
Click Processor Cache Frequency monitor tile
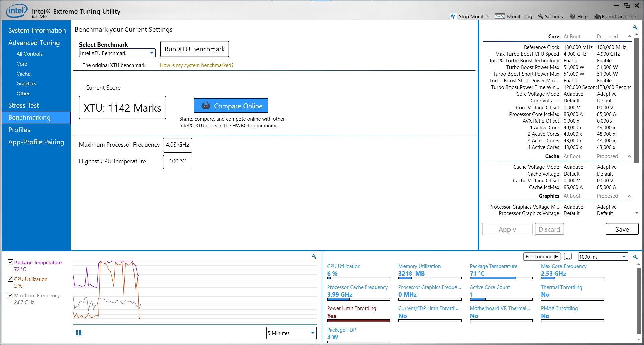[x=359, y=293]
